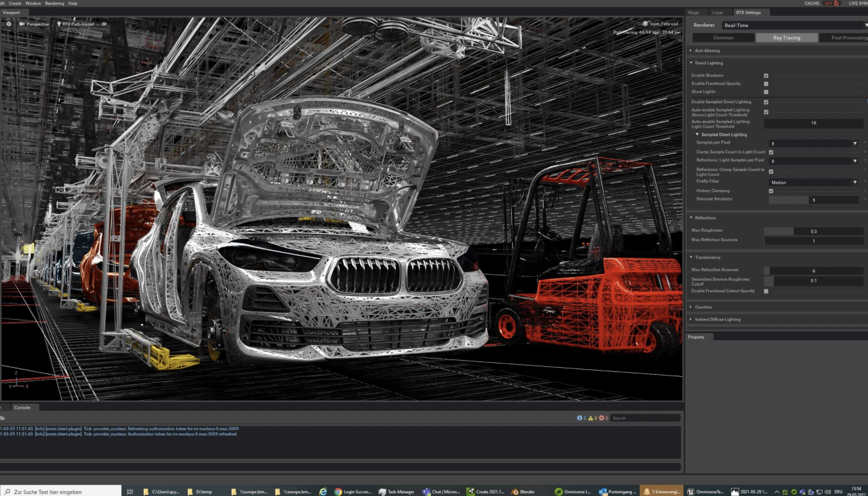Click the Perspective camera icon
This screenshot has height=496, width=868.
pyautogui.click(x=22, y=24)
